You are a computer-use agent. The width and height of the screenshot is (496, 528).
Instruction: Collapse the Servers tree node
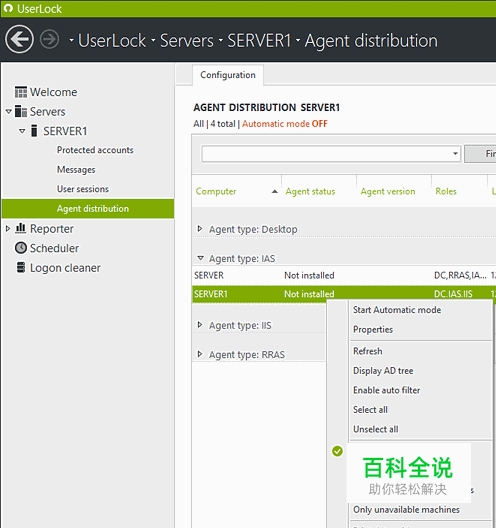tap(9, 111)
